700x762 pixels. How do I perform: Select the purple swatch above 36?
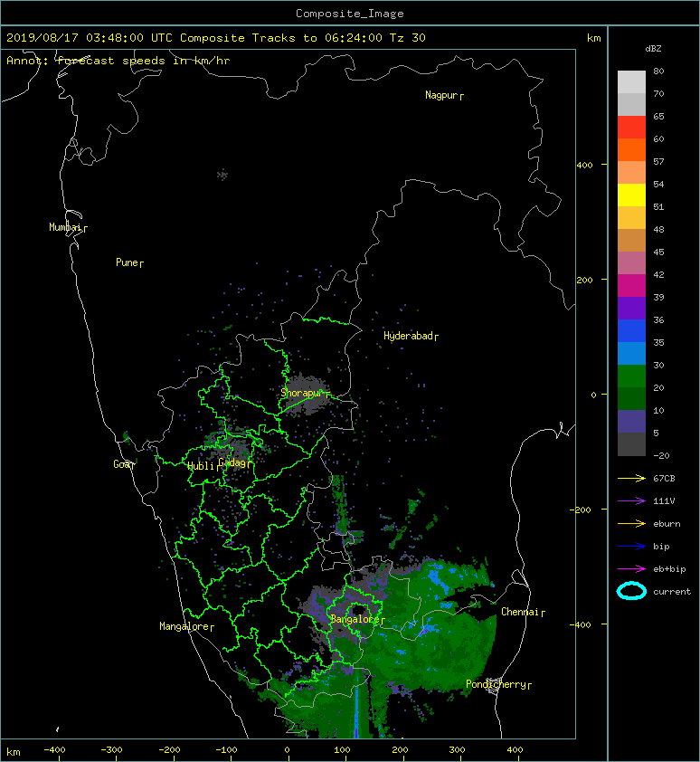click(631, 309)
